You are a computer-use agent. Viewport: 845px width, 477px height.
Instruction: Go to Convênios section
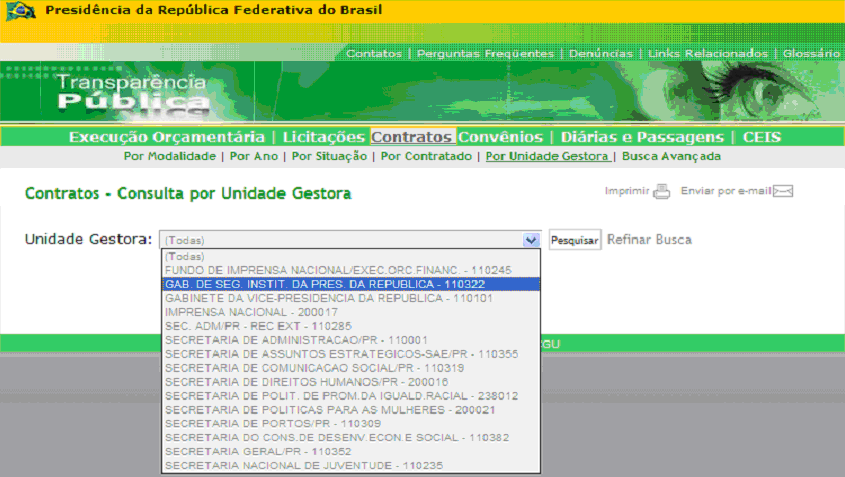[x=504, y=137]
